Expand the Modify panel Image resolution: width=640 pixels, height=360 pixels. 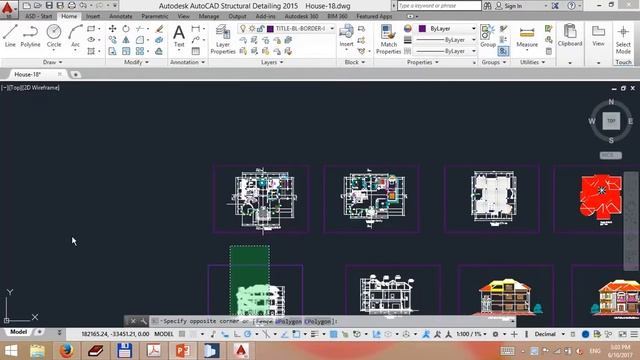(x=136, y=62)
